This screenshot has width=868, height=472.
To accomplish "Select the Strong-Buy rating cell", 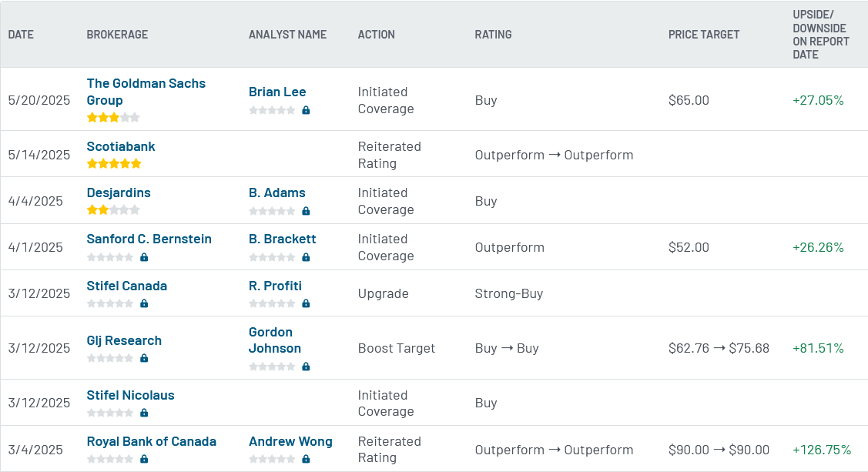I will click(x=509, y=294).
